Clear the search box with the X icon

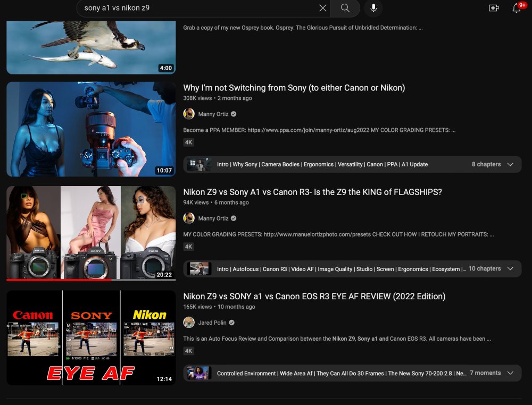[x=323, y=8]
